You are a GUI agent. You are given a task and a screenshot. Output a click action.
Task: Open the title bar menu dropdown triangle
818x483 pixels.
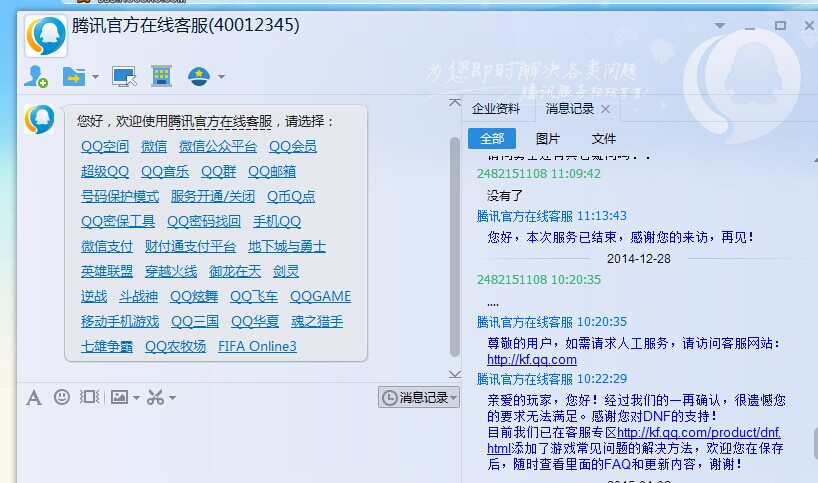[720, 26]
